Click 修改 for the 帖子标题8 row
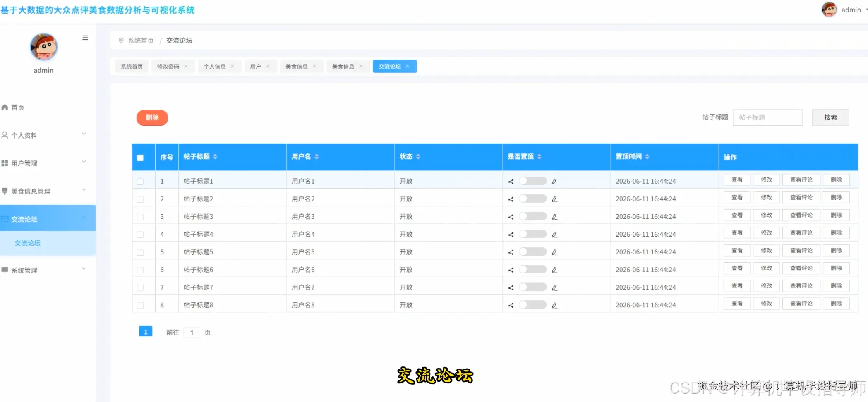868x402 pixels. point(766,304)
